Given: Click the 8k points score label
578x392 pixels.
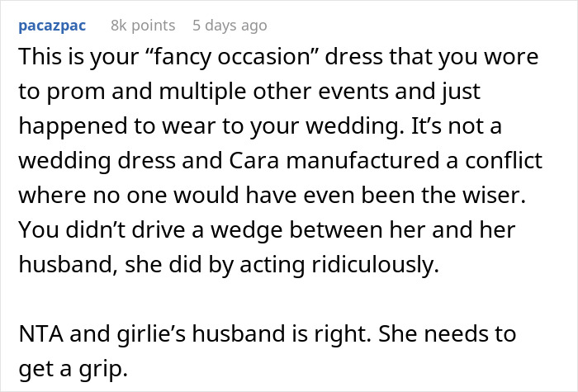Looking at the screenshot, I should pyautogui.click(x=143, y=26).
